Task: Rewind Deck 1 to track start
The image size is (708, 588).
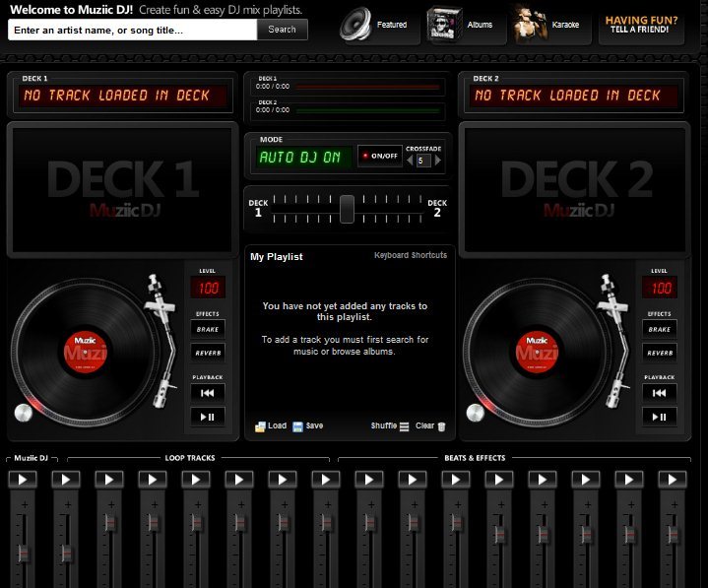Action: pos(207,392)
